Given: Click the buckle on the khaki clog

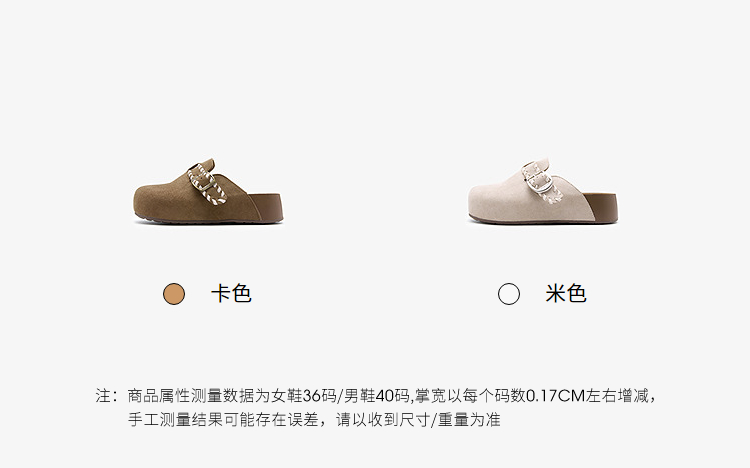Looking at the screenshot, I should click(208, 184).
